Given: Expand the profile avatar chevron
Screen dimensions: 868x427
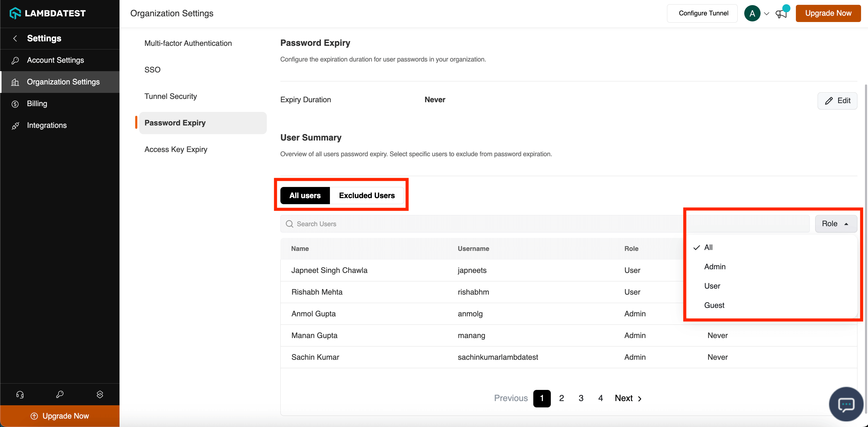Looking at the screenshot, I should click(767, 14).
